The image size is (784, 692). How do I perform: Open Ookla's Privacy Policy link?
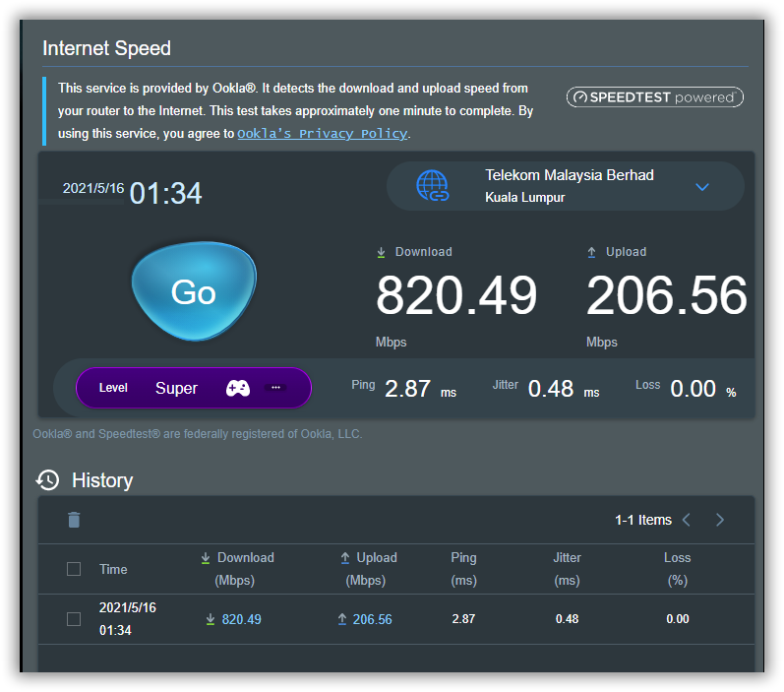[x=322, y=134]
